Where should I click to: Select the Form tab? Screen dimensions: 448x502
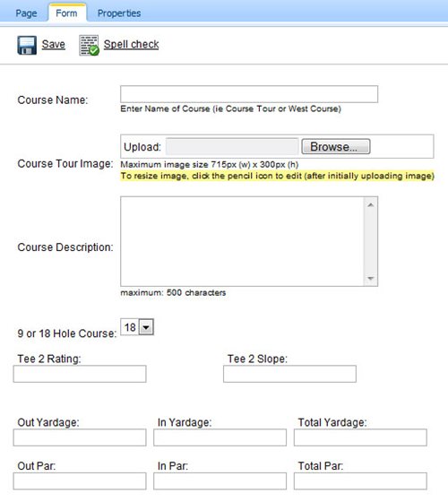tap(66, 13)
